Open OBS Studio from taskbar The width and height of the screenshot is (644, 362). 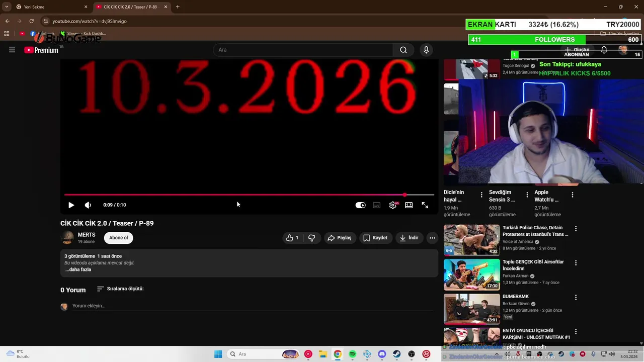[412, 354]
